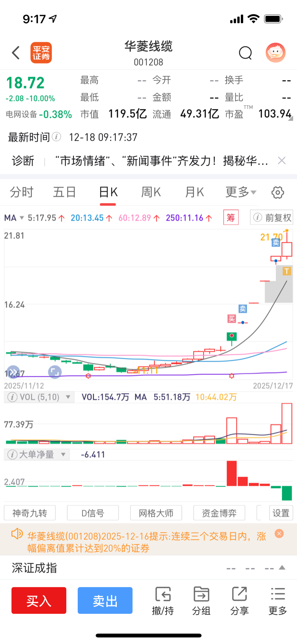The width and height of the screenshot is (297, 644).
Task: Tap info icon next to VOL
Action: coord(12,397)
